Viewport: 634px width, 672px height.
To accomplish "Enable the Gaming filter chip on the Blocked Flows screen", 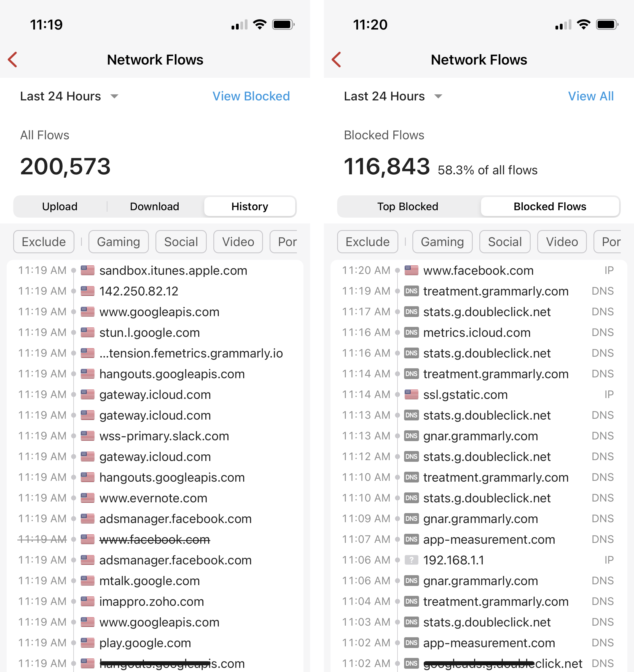I will click(x=442, y=242).
